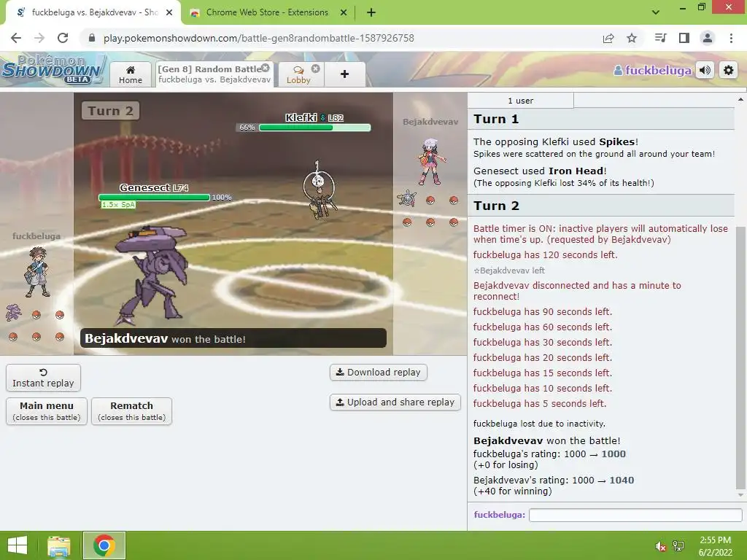The height and width of the screenshot is (560, 747).
Task: Click Rematch button
Action: pyautogui.click(x=131, y=411)
